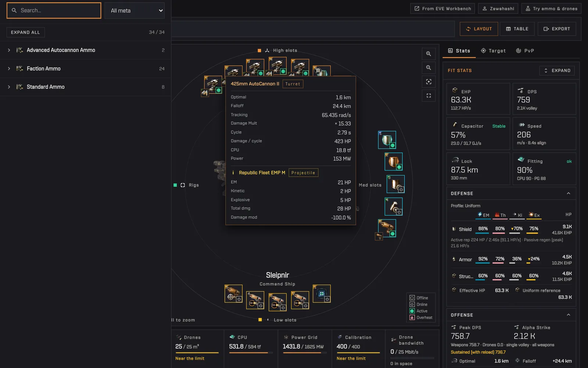Switch to the PvP tab
Image resolution: width=588 pixels, height=368 pixels.
pos(525,51)
